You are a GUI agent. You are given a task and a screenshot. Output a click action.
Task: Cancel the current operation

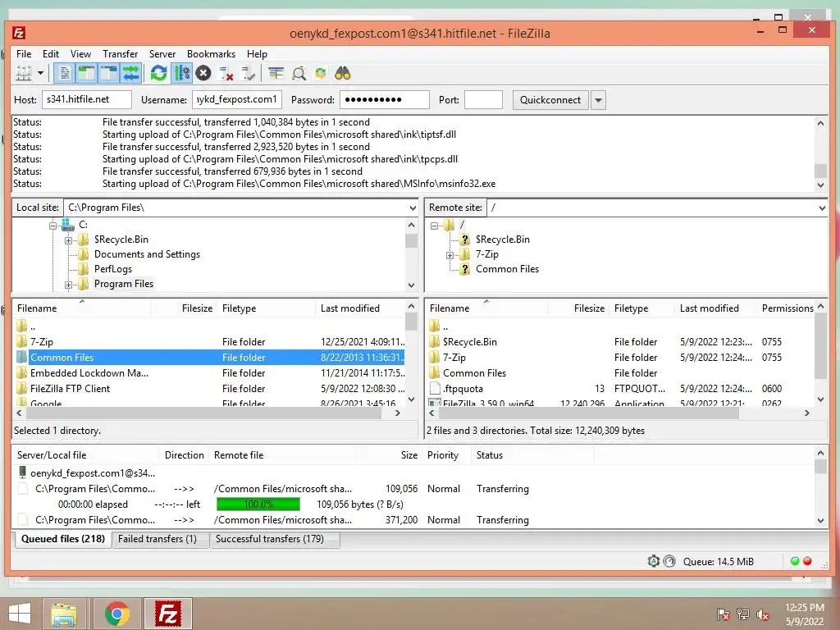coord(203,73)
